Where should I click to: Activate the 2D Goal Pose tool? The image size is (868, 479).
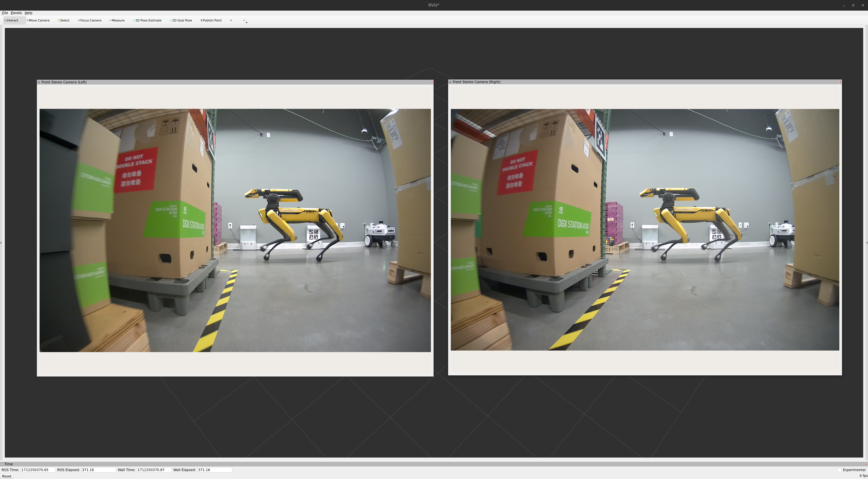181,20
